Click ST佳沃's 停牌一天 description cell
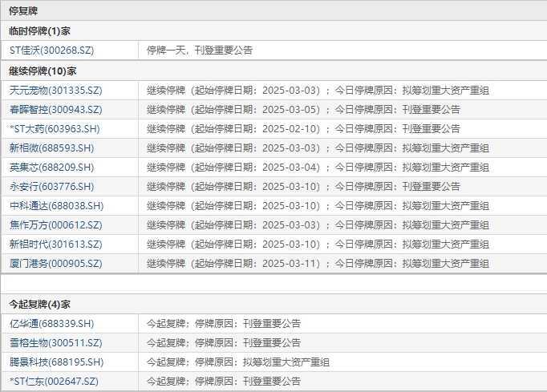Screen dimensions: 547x392 click(x=199, y=50)
